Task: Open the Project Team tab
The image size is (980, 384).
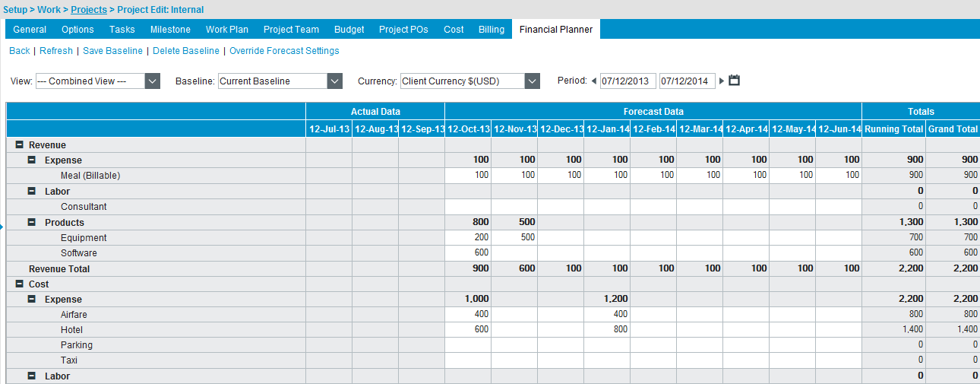Action: coord(291,29)
